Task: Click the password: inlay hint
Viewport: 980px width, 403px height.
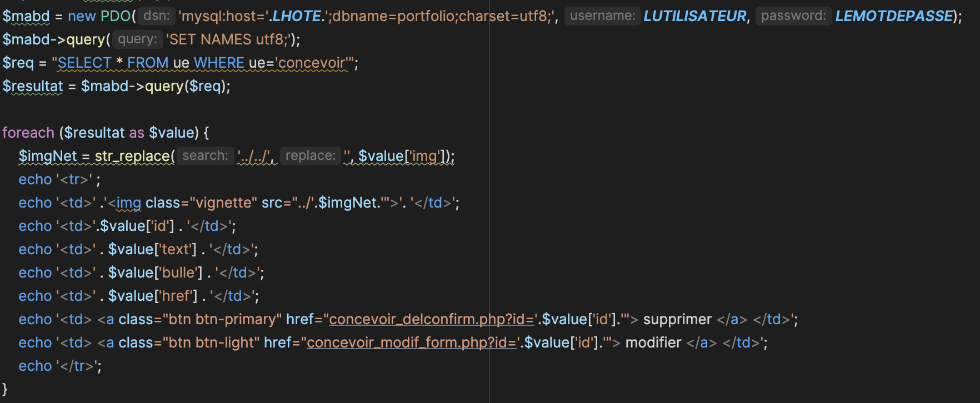Action: coord(793,16)
